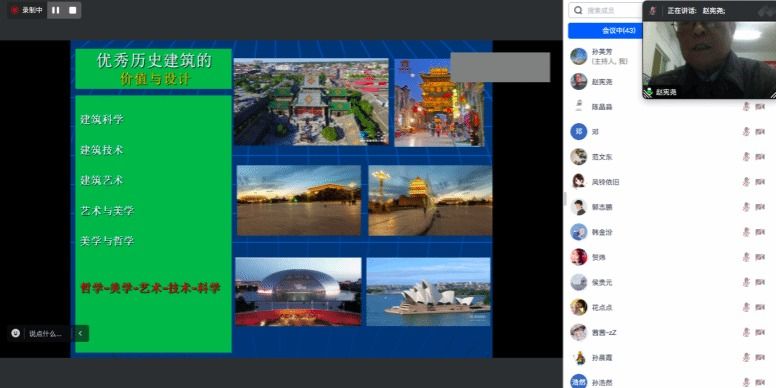Click the red recording indicator icon

[x=14, y=10]
